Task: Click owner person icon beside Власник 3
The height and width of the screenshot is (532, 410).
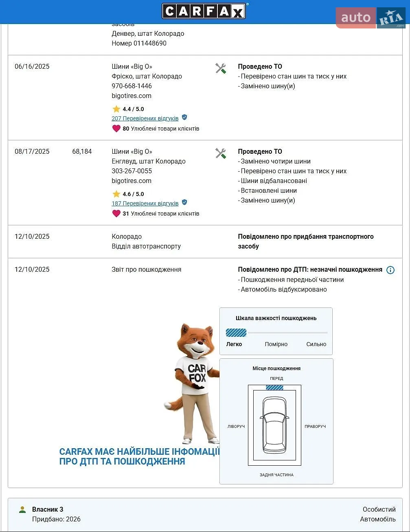Action: [x=22, y=510]
